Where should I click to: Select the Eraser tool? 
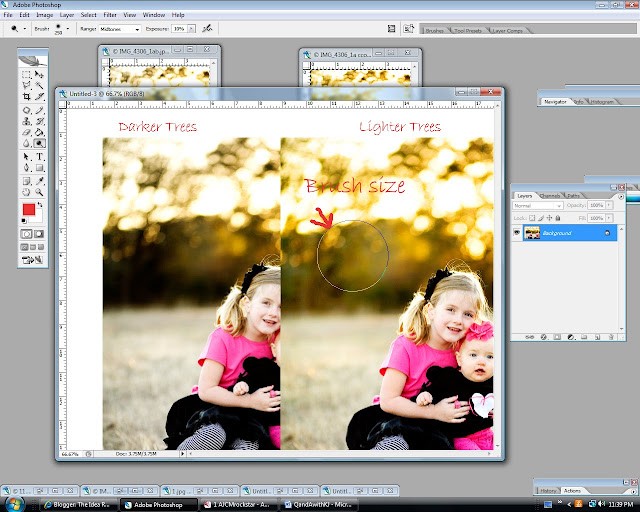[x=27, y=132]
